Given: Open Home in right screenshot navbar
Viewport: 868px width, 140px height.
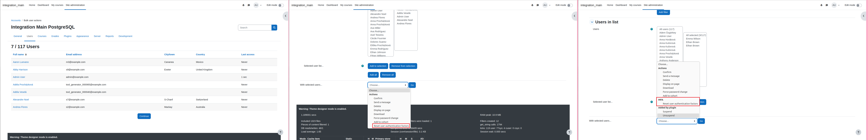Looking at the screenshot, I should pos(610,5).
